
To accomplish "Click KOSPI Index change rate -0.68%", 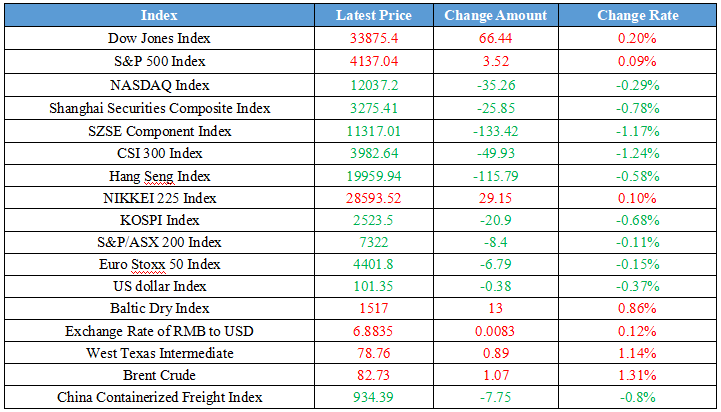I will point(637,220).
